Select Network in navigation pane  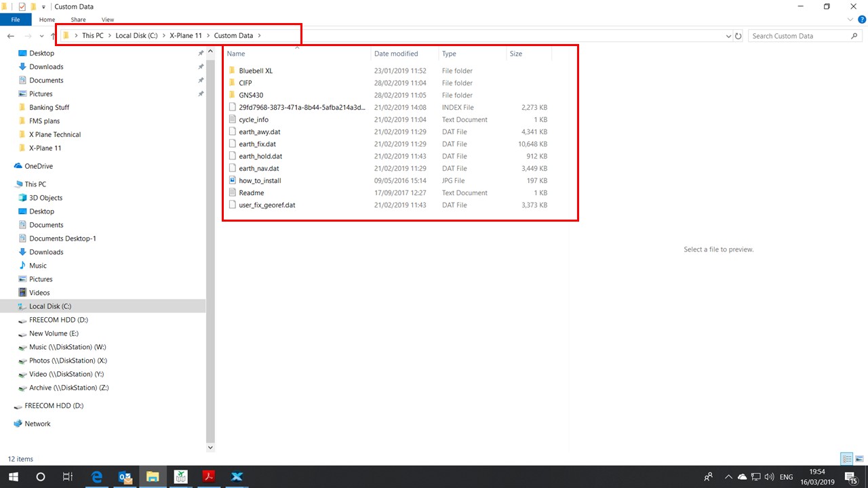37,424
